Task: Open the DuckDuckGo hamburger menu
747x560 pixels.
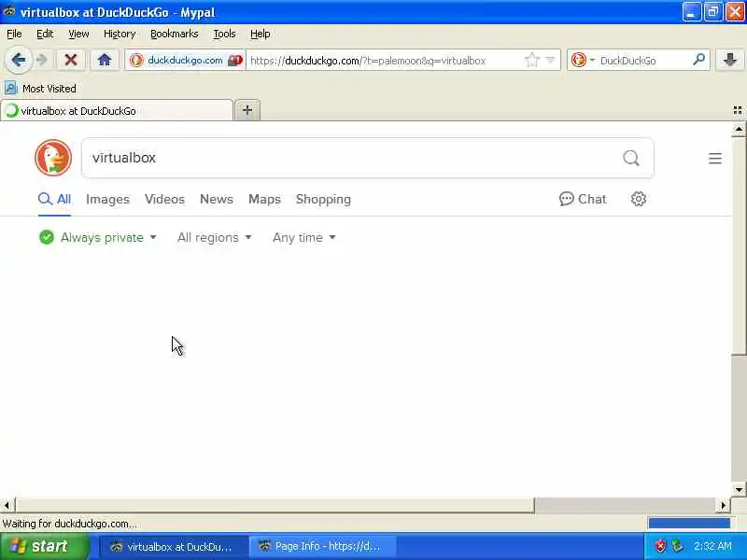Action: (714, 158)
